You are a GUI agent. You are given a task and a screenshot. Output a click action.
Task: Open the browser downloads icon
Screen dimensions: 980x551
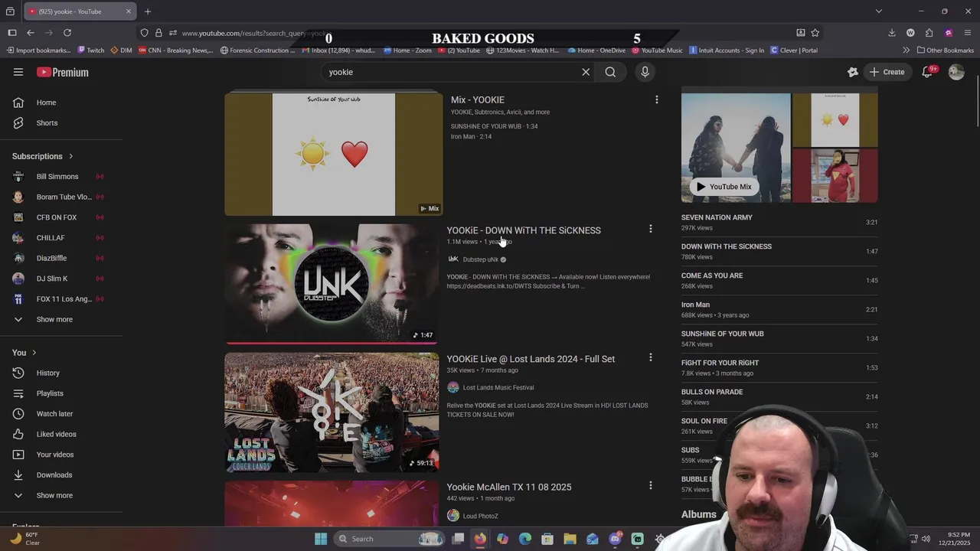[892, 33]
